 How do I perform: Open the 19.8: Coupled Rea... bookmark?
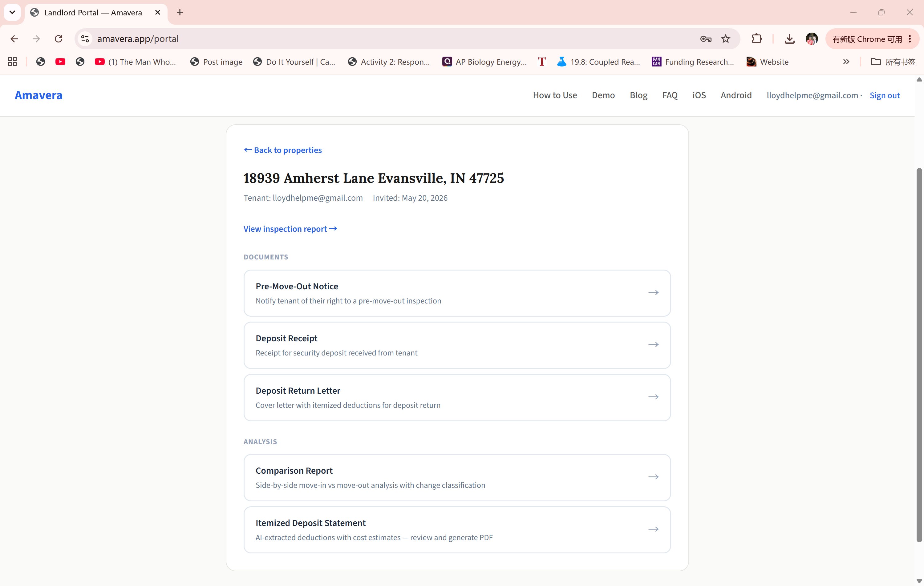598,62
